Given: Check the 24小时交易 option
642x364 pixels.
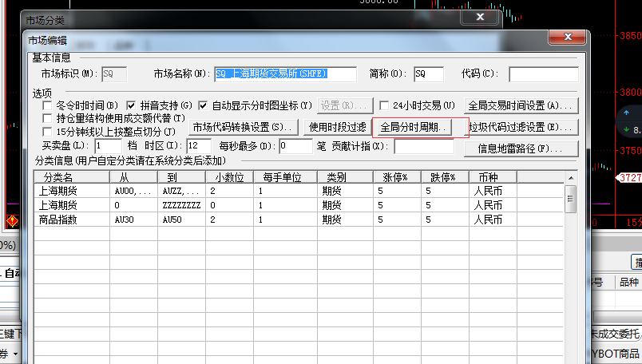Looking at the screenshot, I should click(384, 105).
